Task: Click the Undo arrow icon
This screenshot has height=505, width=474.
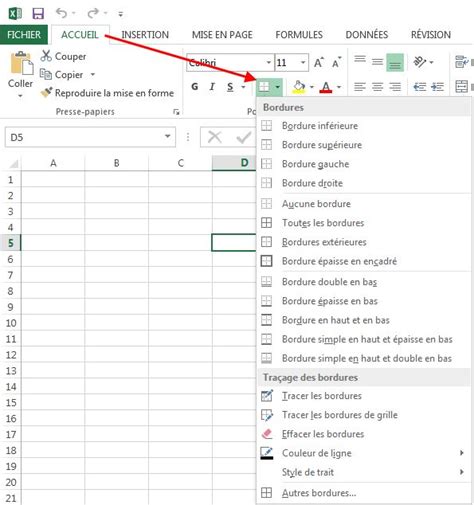Action: coord(62,13)
